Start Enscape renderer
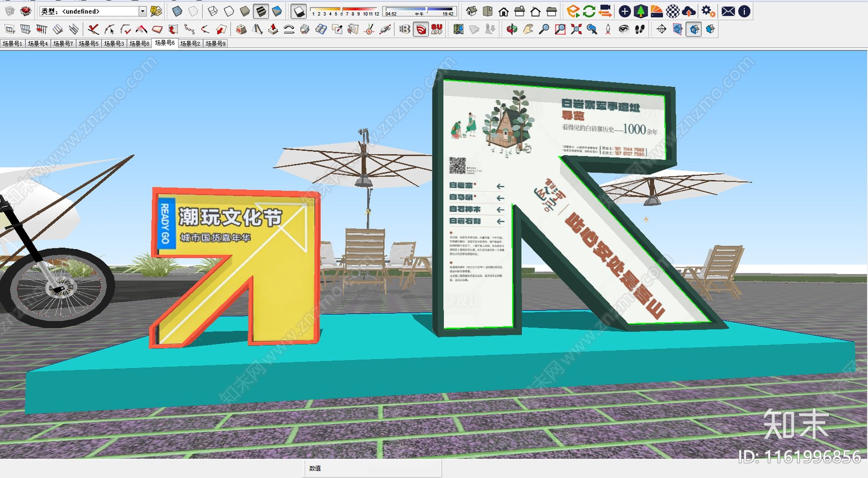Screen dimensions: 868x478 pyautogui.click(x=573, y=11)
